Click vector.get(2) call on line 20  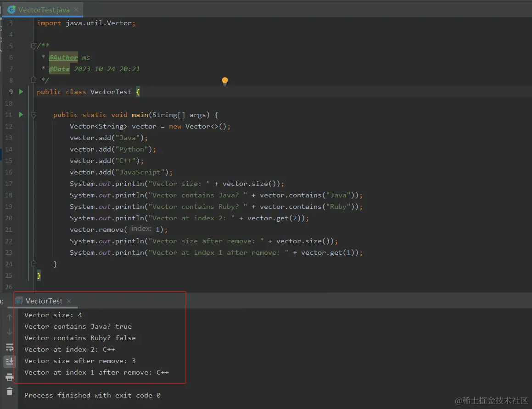pos(276,218)
